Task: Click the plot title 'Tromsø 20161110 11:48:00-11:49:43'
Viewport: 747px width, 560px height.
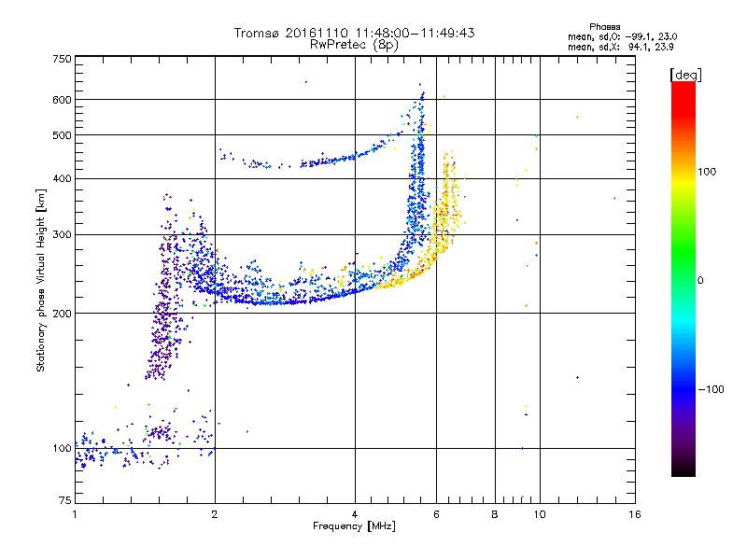Action: point(354,33)
